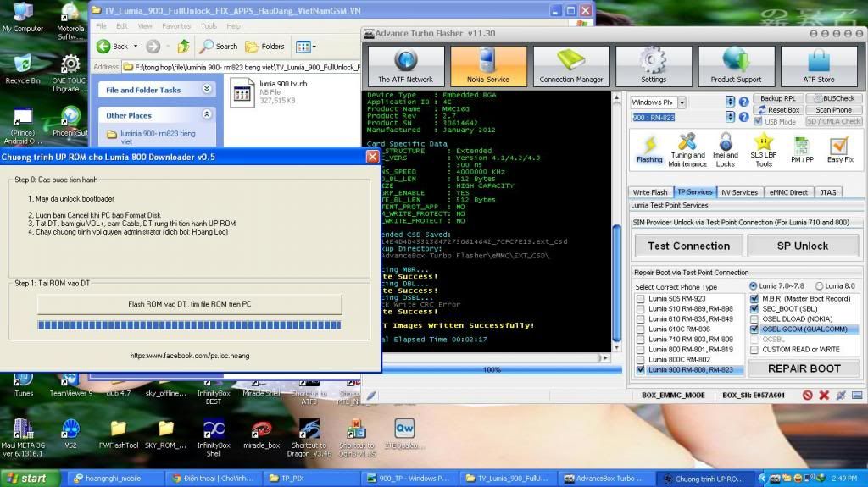The image size is (868, 487).
Task: Open Imei and Locks section
Action: click(726, 149)
